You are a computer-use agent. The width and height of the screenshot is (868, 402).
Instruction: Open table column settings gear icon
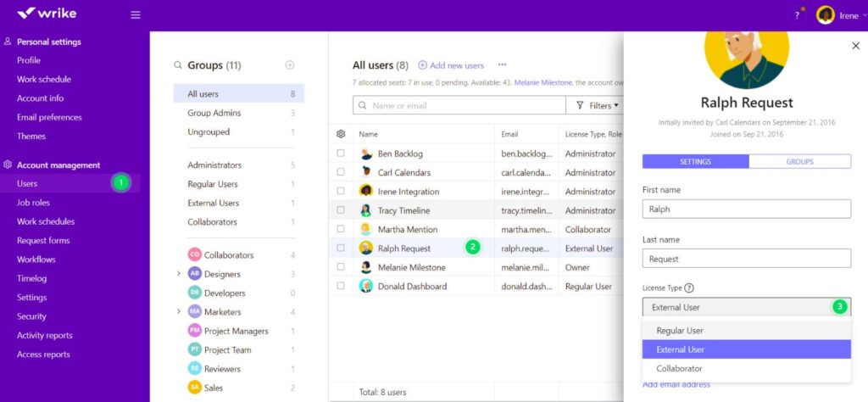point(341,134)
